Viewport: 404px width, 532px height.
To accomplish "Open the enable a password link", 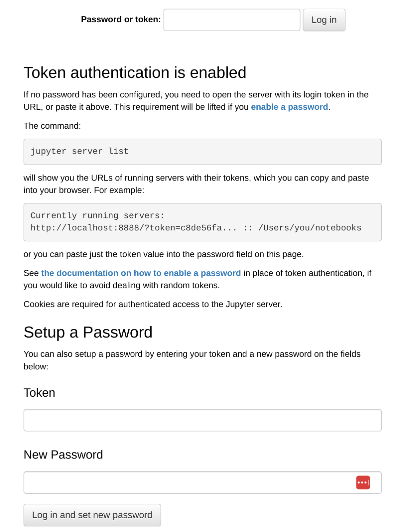I will tap(289, 107).
